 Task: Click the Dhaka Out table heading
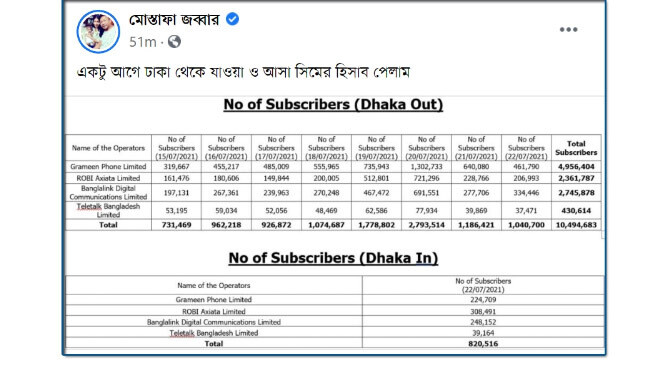tap(333, 104)
